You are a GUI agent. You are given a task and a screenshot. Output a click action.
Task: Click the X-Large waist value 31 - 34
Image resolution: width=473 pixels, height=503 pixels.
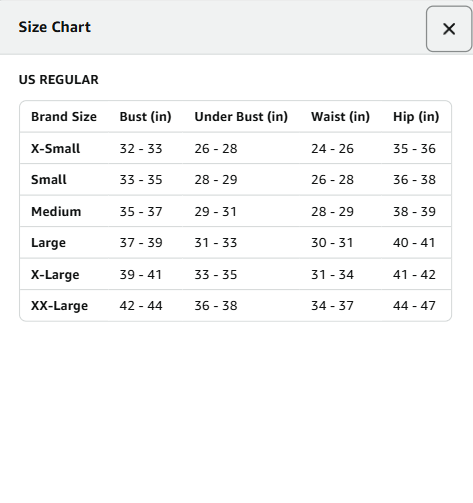332,275
